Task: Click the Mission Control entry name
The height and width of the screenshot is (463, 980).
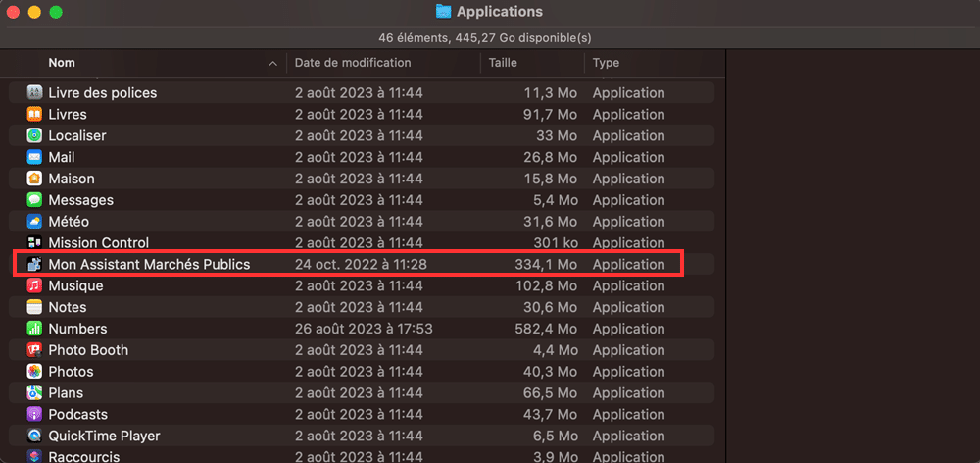Action: pos(98,243)
